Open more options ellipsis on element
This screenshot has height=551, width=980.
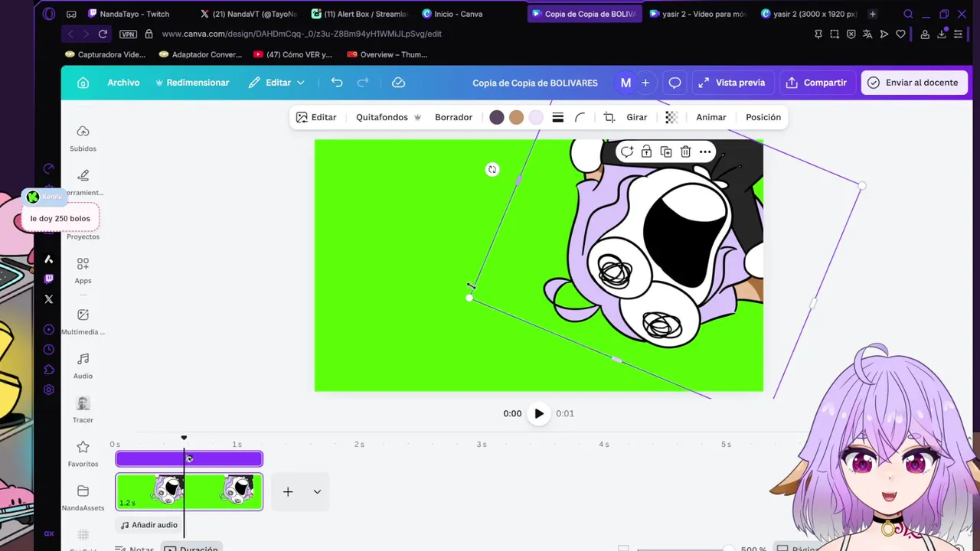(705, 152)
